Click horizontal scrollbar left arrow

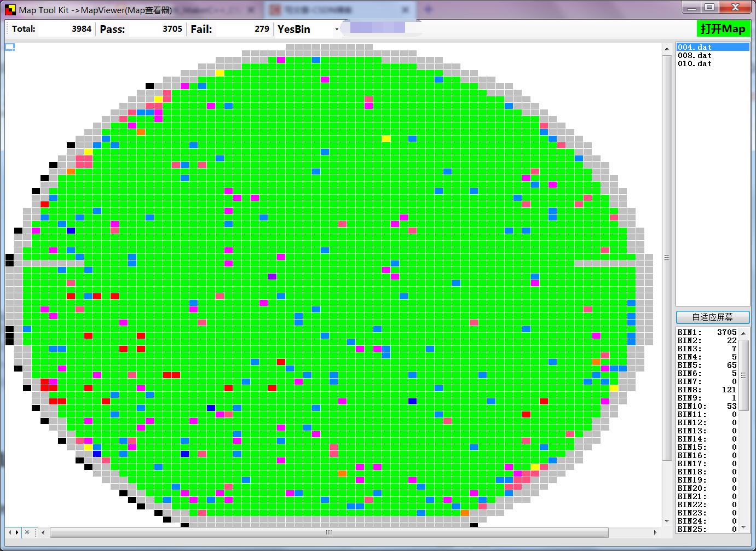(43, 532)
